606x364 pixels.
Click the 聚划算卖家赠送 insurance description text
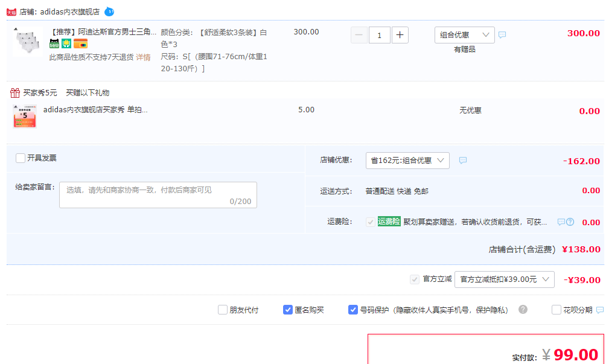[476, 222]
